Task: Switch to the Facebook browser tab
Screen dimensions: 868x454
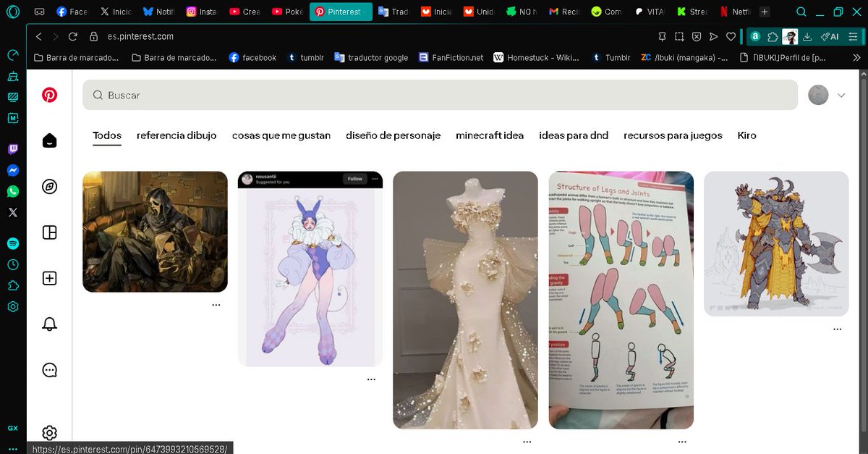Action: click(71, 12)
